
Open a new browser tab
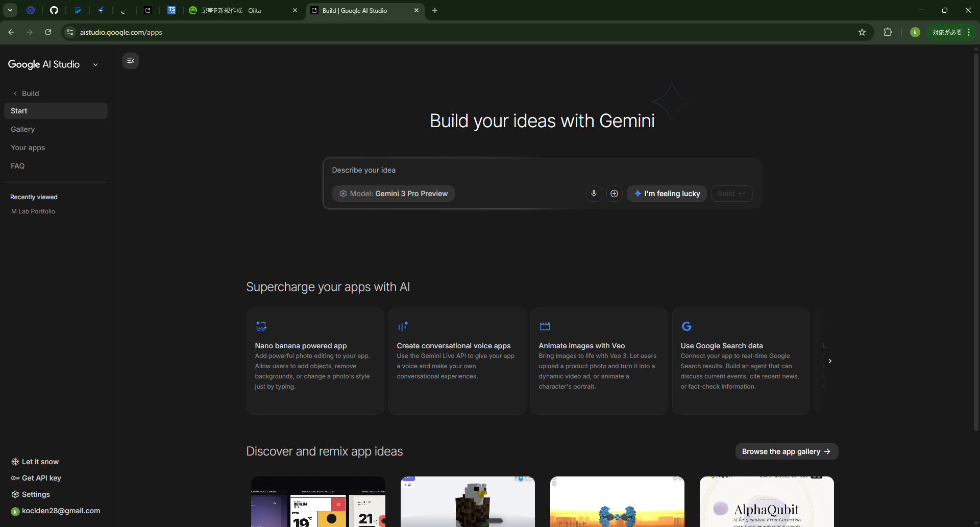[435, 10]
